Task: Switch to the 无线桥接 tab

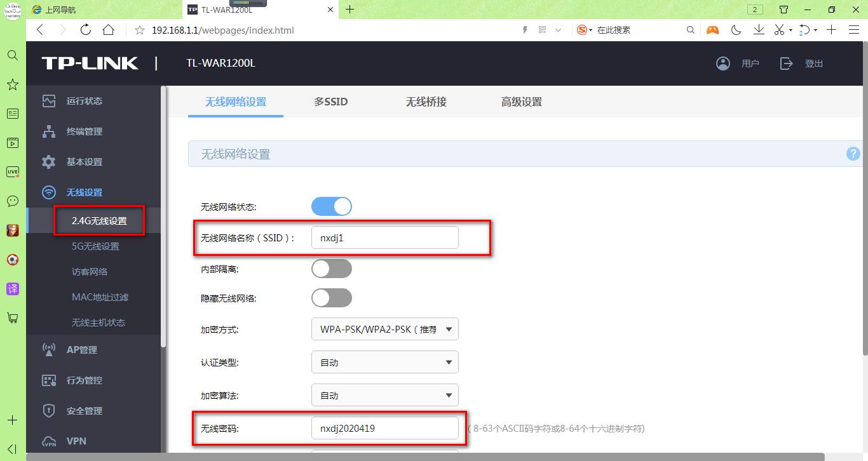Action: click(426, 102)
